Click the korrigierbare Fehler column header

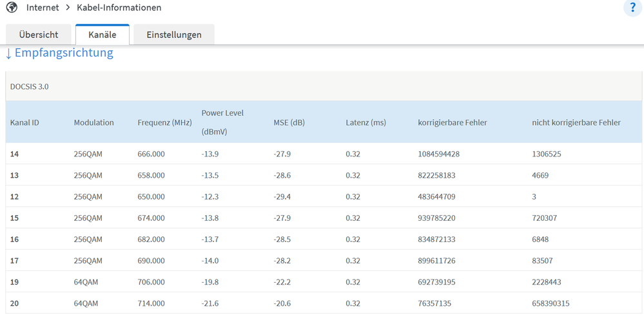coord(453,122)
